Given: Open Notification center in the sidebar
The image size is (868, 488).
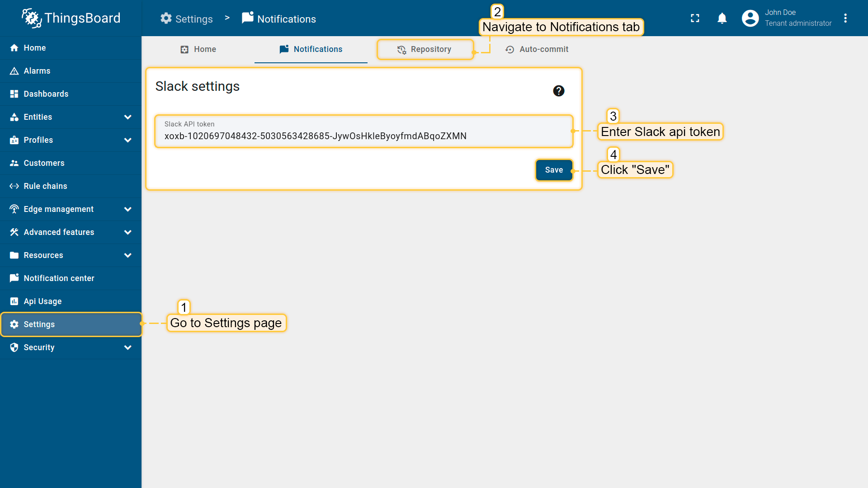Looking at the screenshot, I should pyautogui.click(x=59, y=278).
